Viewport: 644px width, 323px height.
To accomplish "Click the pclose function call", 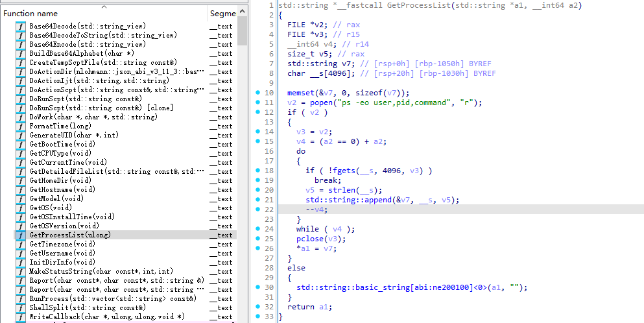I will (x=307, y=239).
